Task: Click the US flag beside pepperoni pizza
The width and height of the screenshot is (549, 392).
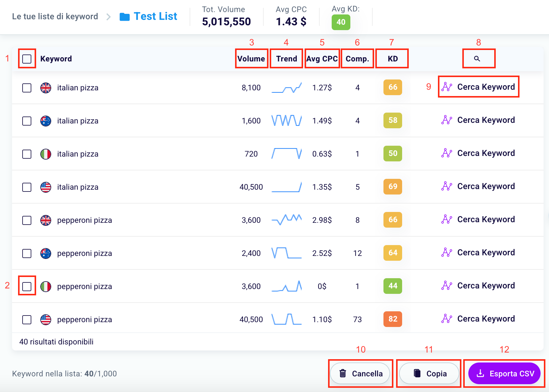Action: pos(46,320)
